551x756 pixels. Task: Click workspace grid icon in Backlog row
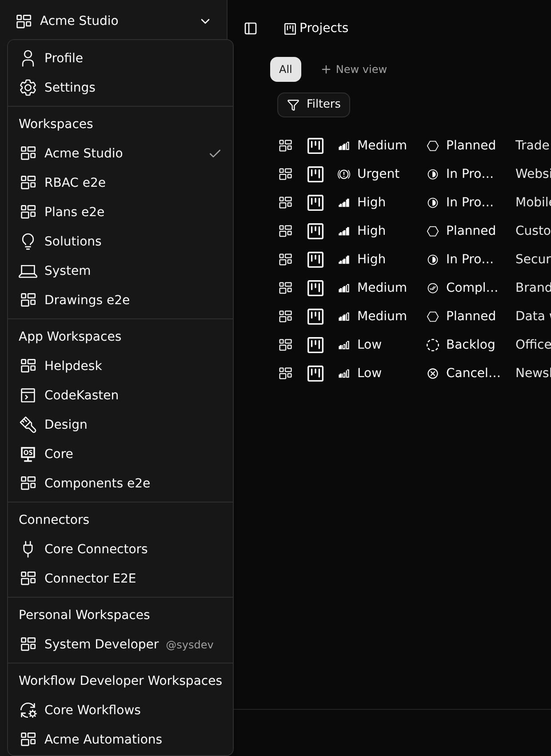(x=285, y=345)
